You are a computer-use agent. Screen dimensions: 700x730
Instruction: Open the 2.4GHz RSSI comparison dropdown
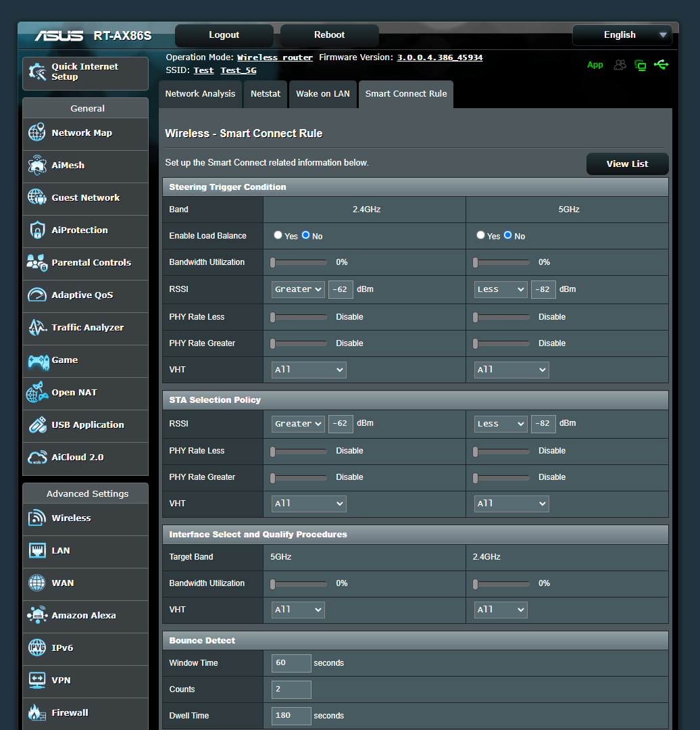click(298, 289)
